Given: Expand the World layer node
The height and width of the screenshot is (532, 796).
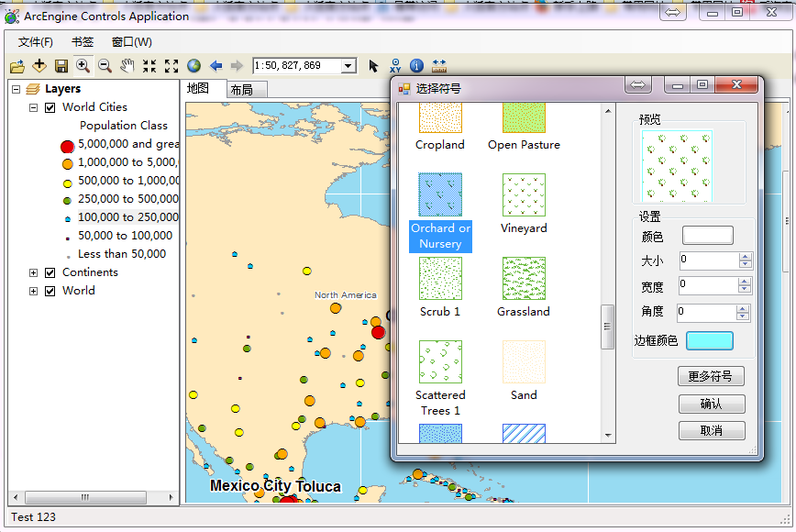Looking at the screenshot, I should point(34,291).
